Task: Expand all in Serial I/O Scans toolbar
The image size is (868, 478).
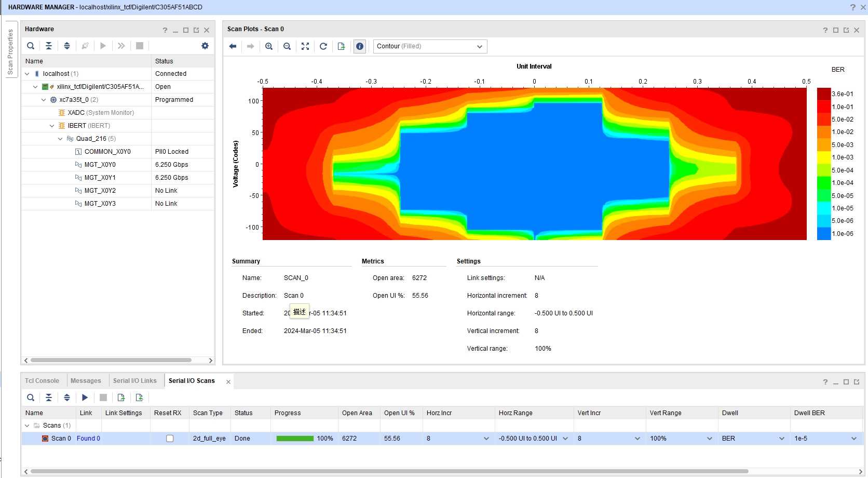Action: tap(67, 397)
